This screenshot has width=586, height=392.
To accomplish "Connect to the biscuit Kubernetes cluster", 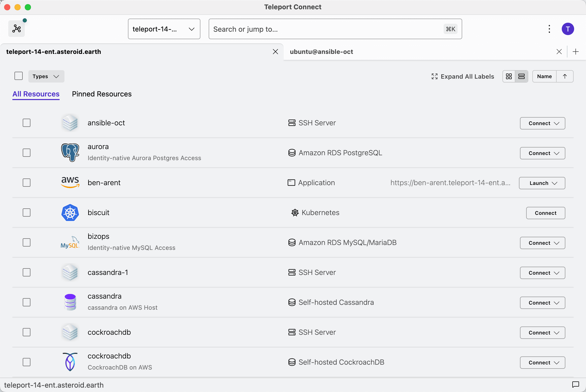I will (x=546, y=213).
